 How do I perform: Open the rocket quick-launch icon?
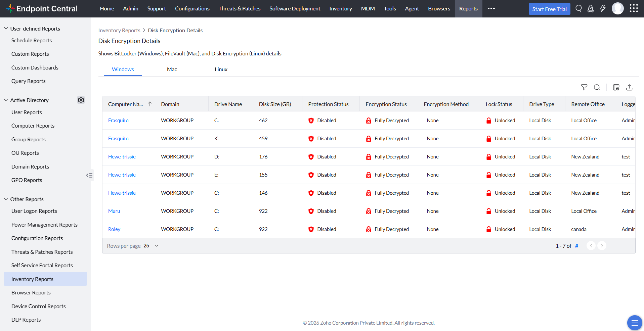point(591,9)
